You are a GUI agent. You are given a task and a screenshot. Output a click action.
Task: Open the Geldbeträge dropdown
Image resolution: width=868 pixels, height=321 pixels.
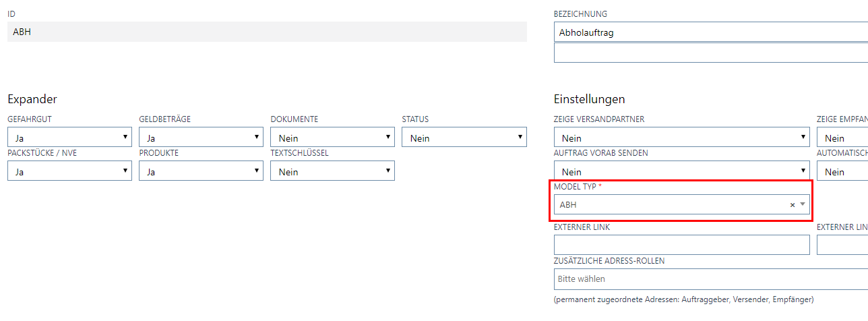pos(201,138)
